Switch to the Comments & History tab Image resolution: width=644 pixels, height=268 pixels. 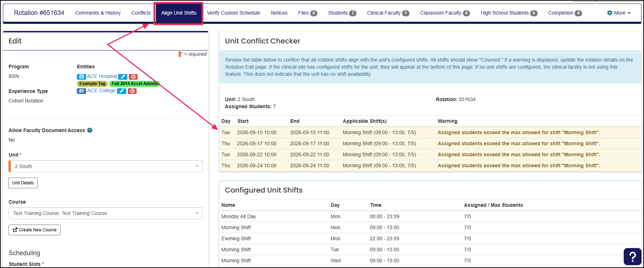98,13
